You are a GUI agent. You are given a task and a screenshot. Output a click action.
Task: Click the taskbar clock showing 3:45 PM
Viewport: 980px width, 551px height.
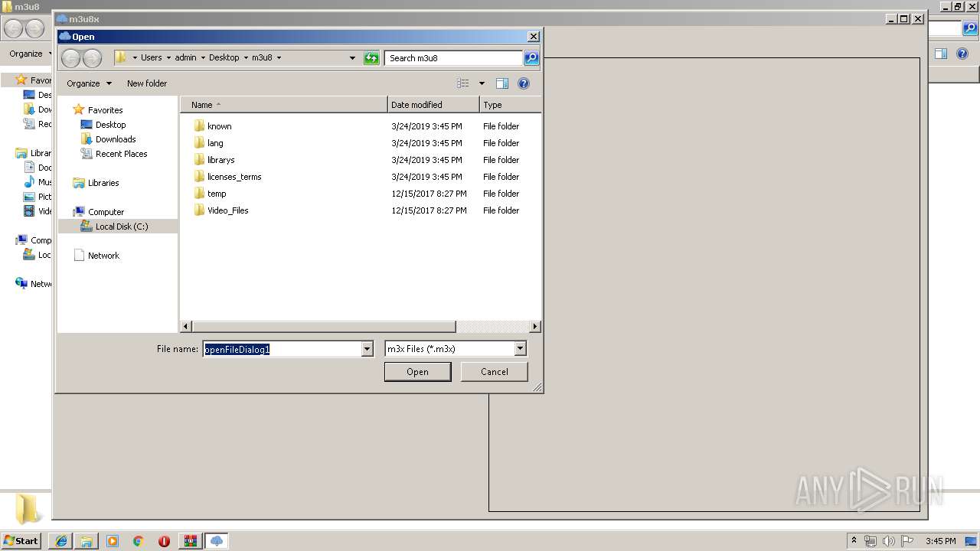click(940, 541)
